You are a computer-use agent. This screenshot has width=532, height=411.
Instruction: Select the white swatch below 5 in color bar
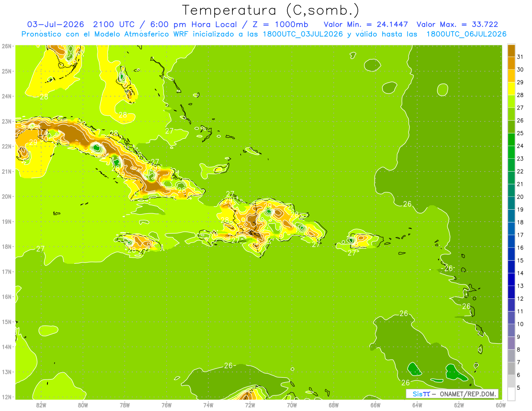point(511,394)
